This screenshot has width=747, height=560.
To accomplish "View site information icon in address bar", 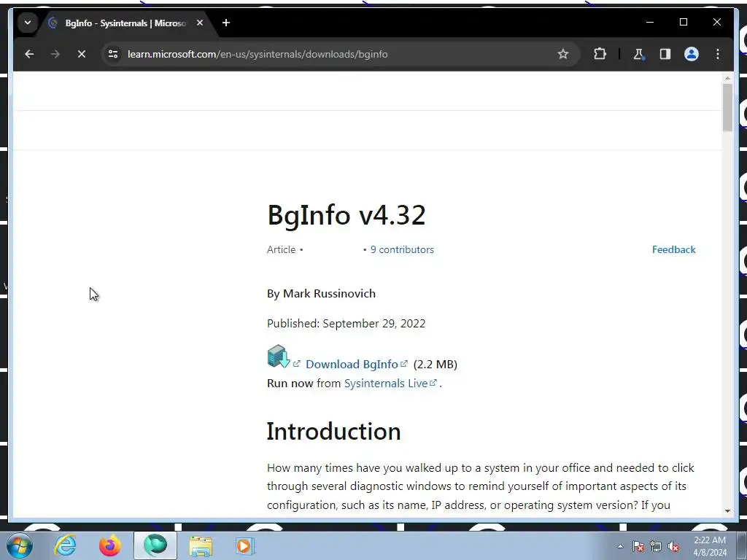I will [113, 54].
